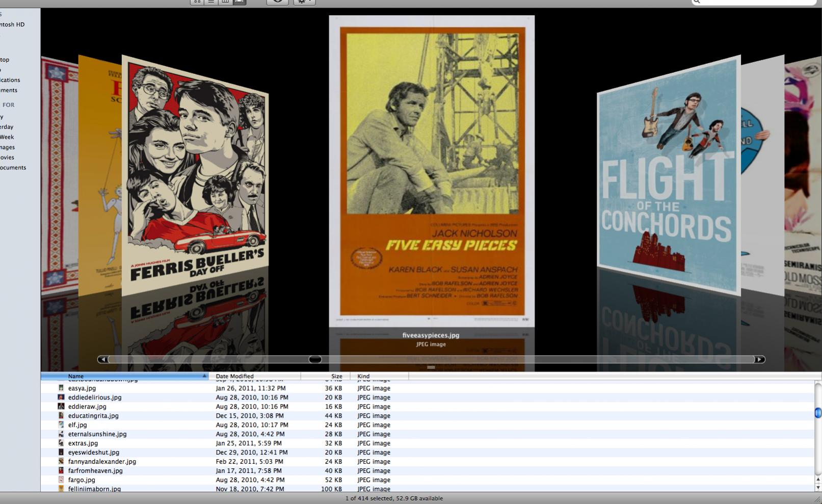Click the felliniimaborn.jpg file icon
The height and width of the screenshot is (504, 822).
point(61,489)
